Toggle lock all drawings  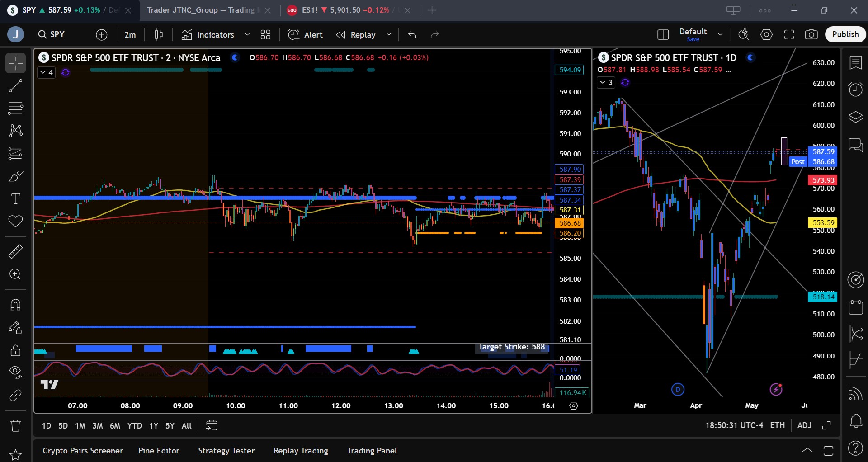[x=15, y=350]
